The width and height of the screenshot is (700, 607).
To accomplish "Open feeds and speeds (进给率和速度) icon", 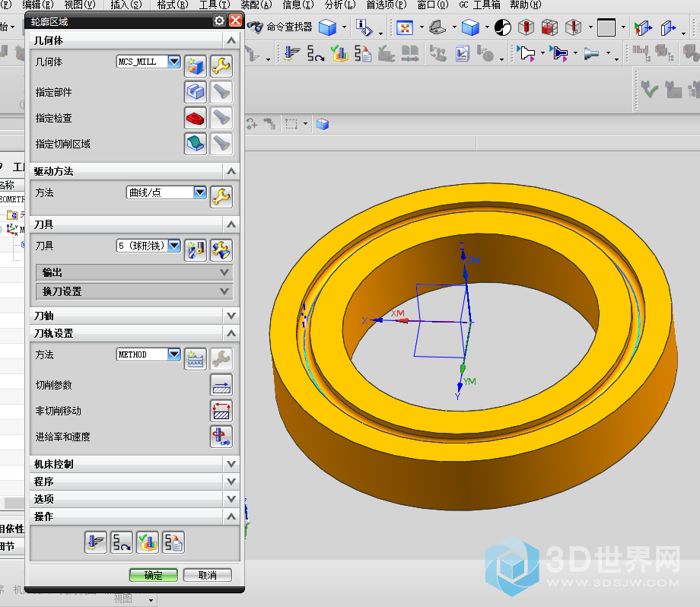I will [221, 437].
